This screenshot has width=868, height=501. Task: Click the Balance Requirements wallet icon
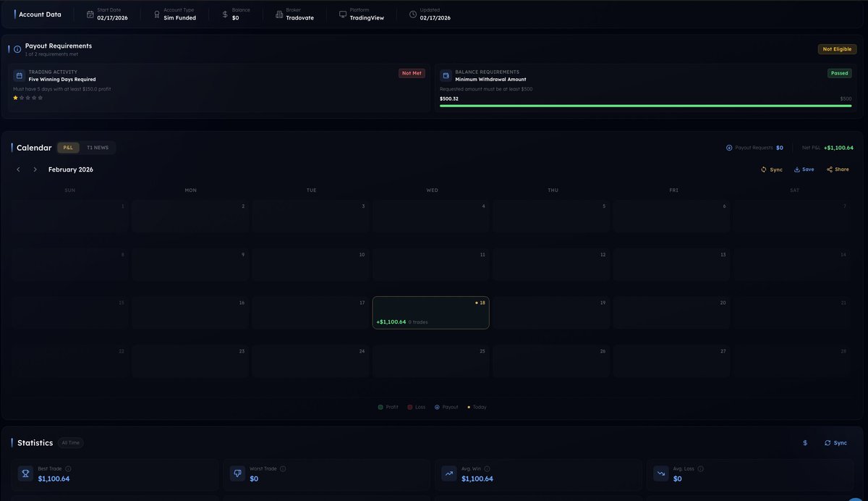click(446, 75)
